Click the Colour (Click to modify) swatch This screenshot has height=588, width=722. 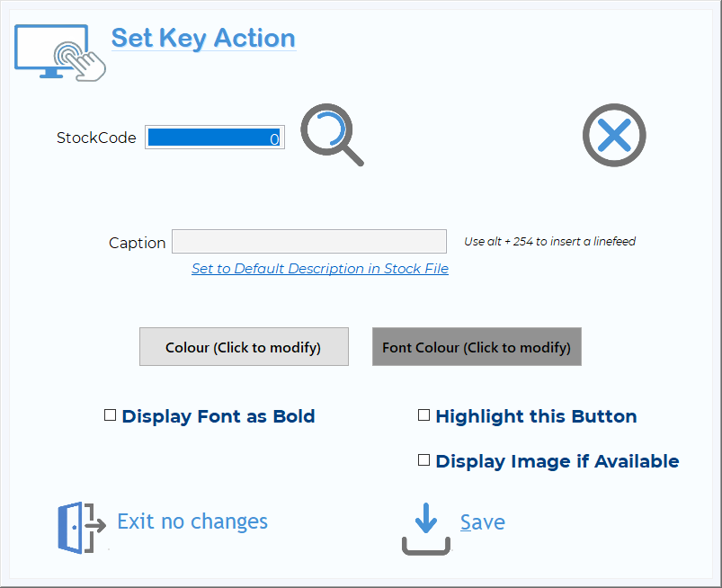pyautogui.click(x=244, y=347)
